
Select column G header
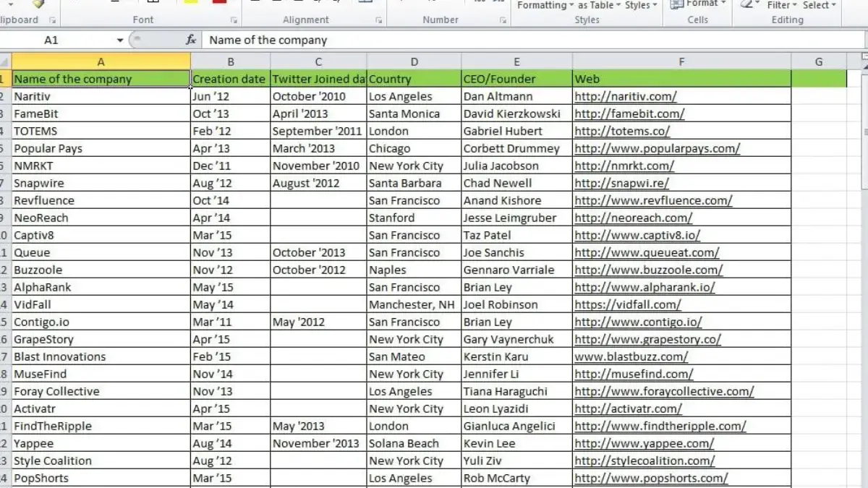[819, 61]
